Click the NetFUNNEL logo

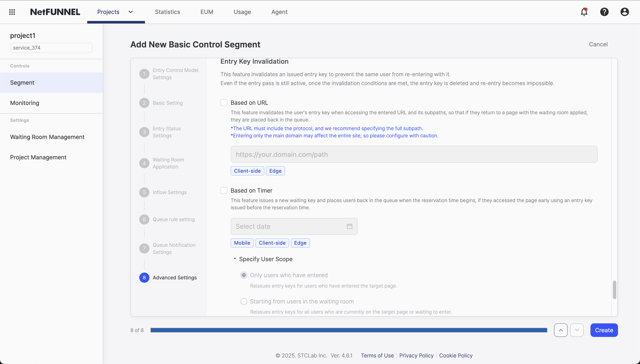coord(55,11)
